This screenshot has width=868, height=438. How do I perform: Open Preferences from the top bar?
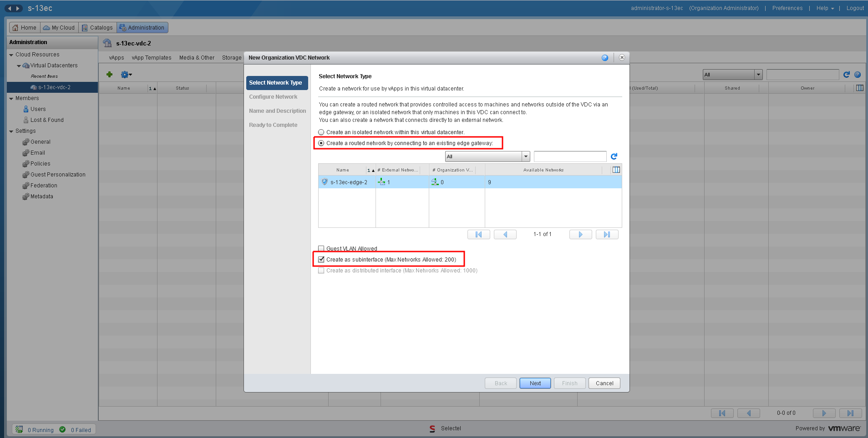point(787,8)
